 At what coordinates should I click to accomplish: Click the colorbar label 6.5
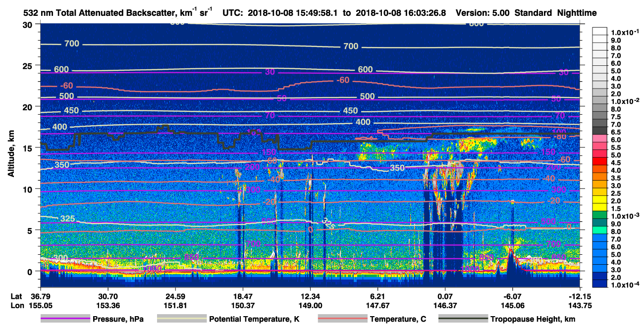[615, 132]
